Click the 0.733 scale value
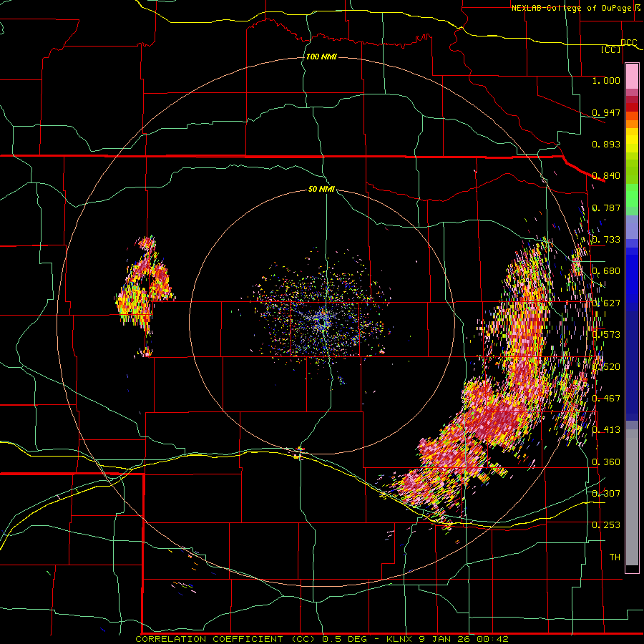The width and height of the screenshot is (644, 644). click(606, 240)
